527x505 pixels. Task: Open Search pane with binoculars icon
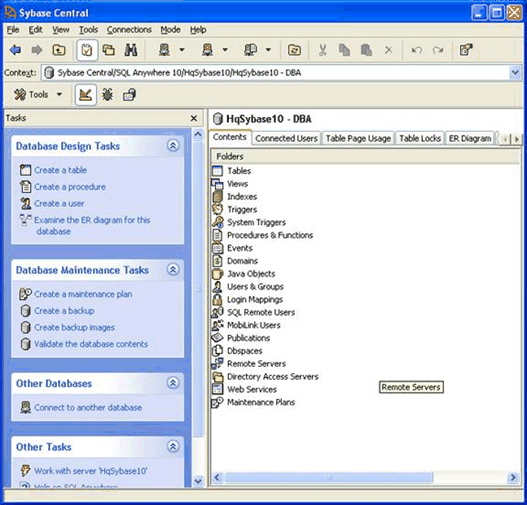[x=131, y=50]
